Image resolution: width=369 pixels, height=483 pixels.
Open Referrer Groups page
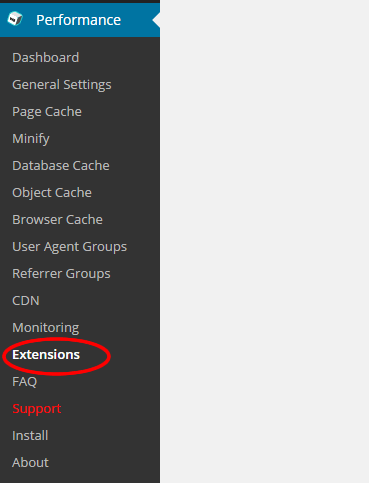click(61, 274)
